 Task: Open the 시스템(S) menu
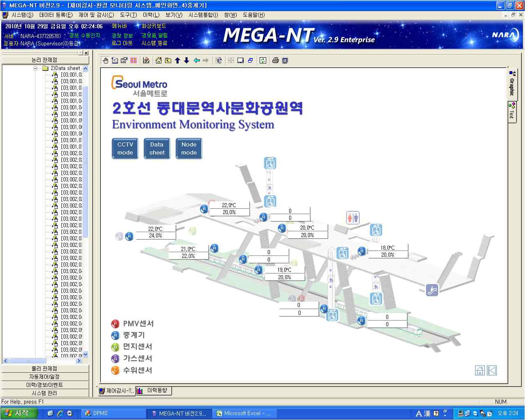pos(23,15)
